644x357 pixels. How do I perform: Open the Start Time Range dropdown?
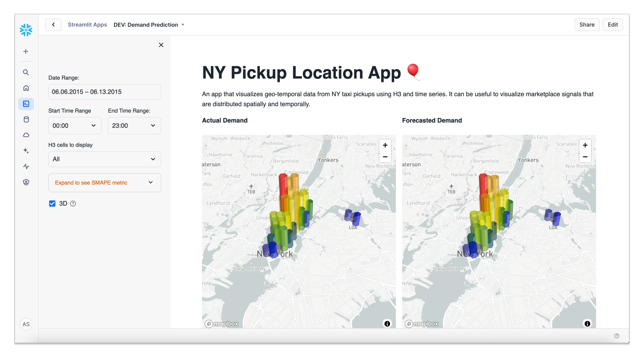75,126
